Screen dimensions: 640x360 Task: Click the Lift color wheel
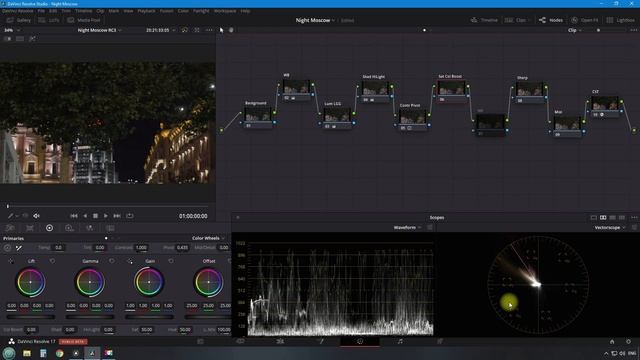[31, 282]
